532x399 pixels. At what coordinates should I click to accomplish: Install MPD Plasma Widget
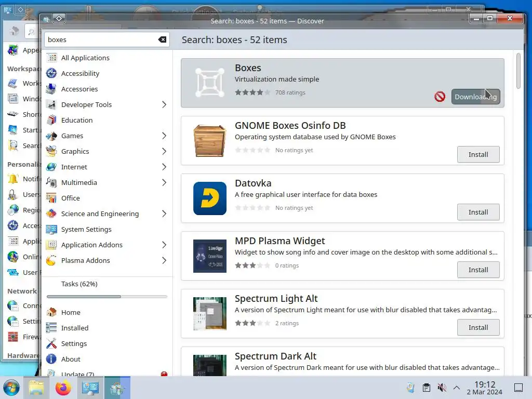(478, 270)
